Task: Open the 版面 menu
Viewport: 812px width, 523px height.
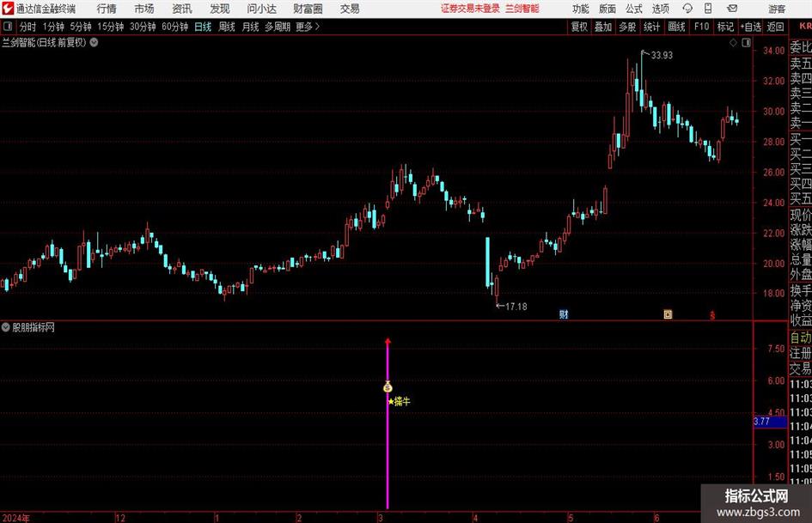Action: click(x=607, y=9)
